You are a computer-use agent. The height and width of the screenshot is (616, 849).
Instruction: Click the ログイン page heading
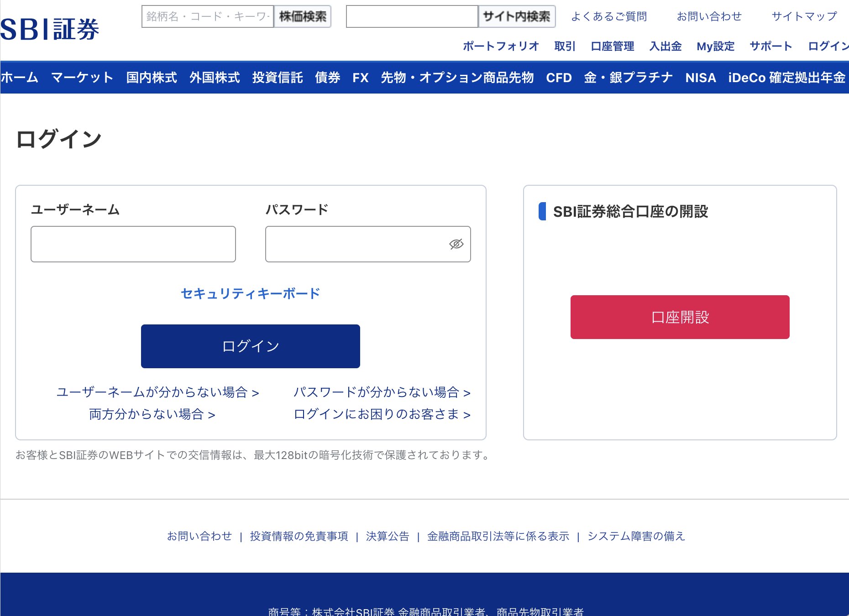point(58,139)
